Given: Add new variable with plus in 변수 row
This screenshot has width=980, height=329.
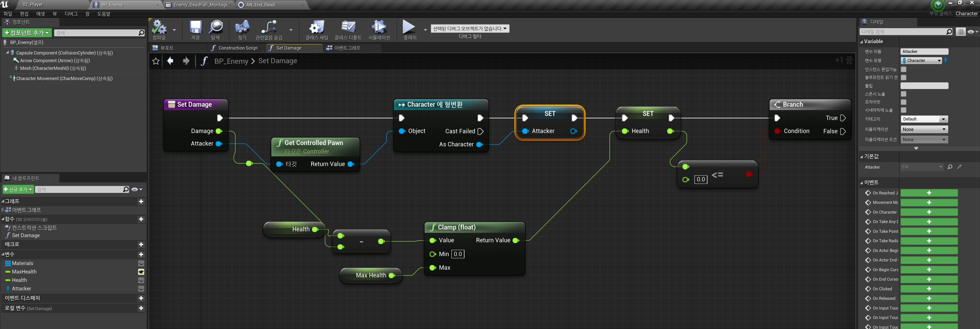Looking at the screenshot, I should click(x=141, y=254).
